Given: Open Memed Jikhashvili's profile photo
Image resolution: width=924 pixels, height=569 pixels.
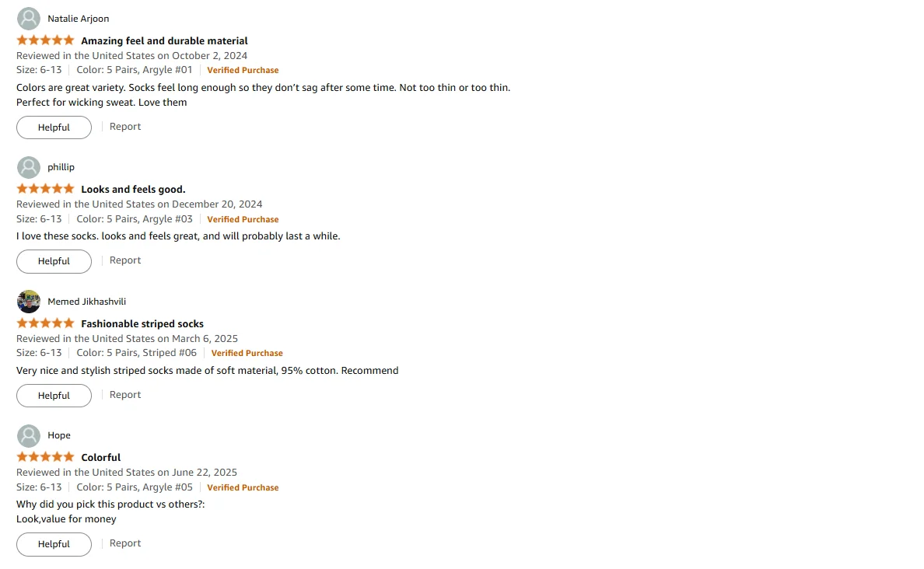Looking at the screenshot, I should coord(28,302).
